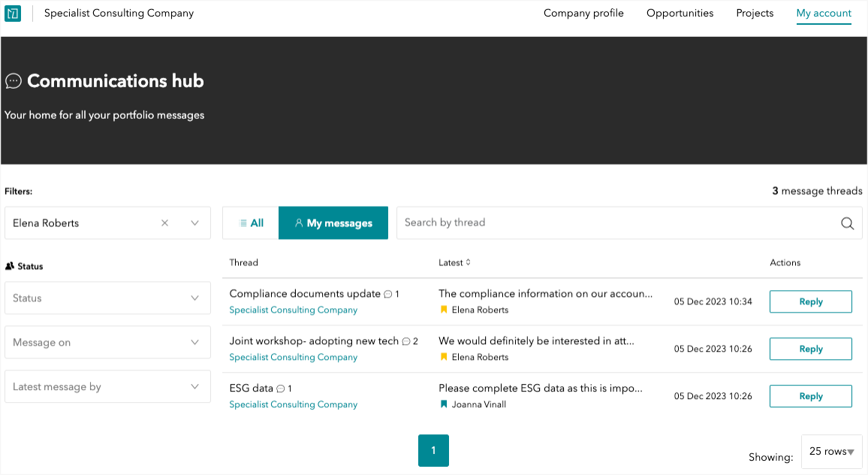This screenshot has height=475, width=868.
Task: Reply to the Joint workshop thread
Action: [810, 349]
